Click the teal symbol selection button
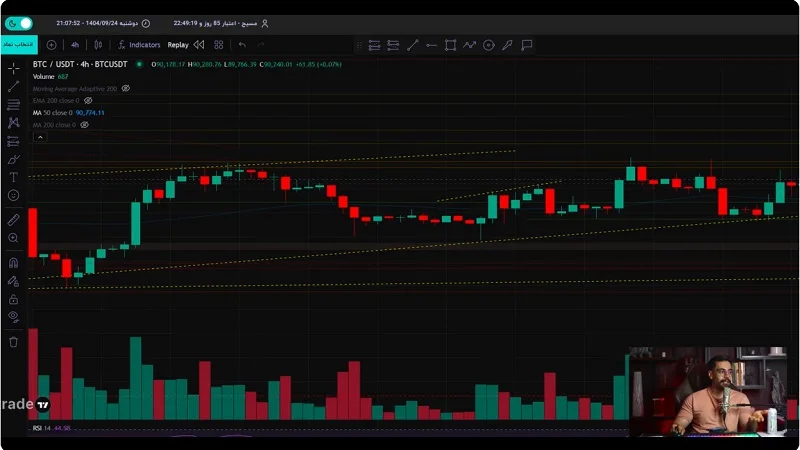The height and width of the screenshot is (450, 800). tap(18, 45)
